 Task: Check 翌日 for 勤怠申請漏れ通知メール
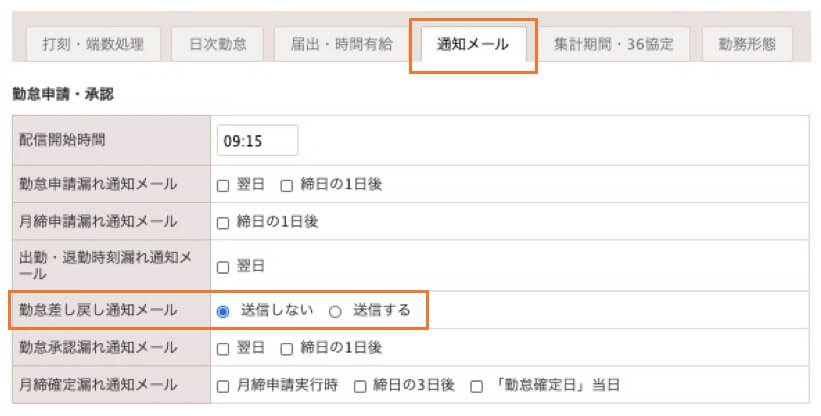(x=223, y=186)
